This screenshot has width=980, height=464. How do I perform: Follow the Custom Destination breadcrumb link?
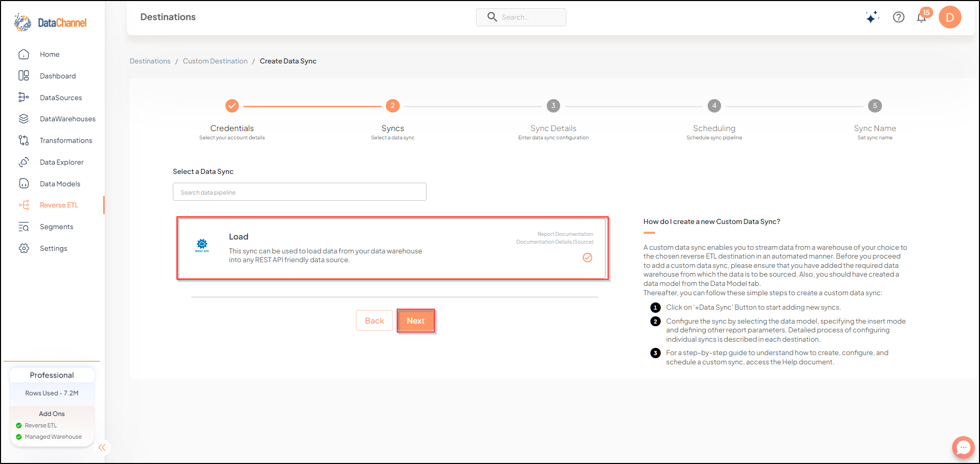[215, 61]
